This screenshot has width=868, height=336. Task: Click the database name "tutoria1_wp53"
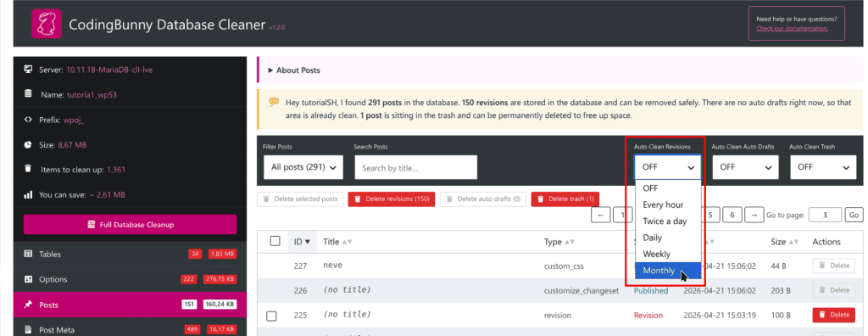coord(92,95)
